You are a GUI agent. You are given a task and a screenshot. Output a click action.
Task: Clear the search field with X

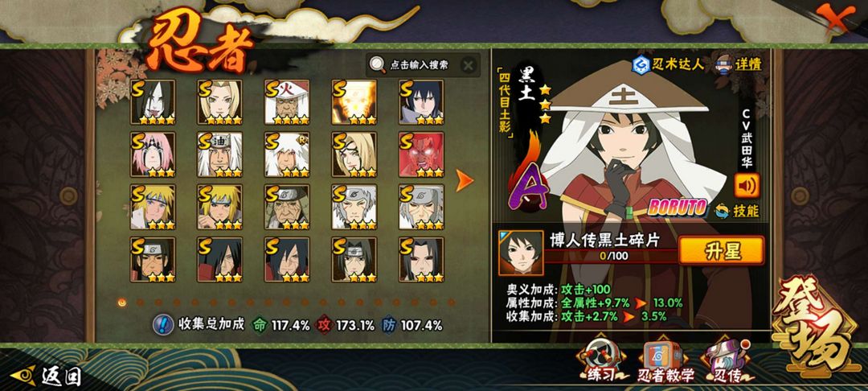point(469,65)
